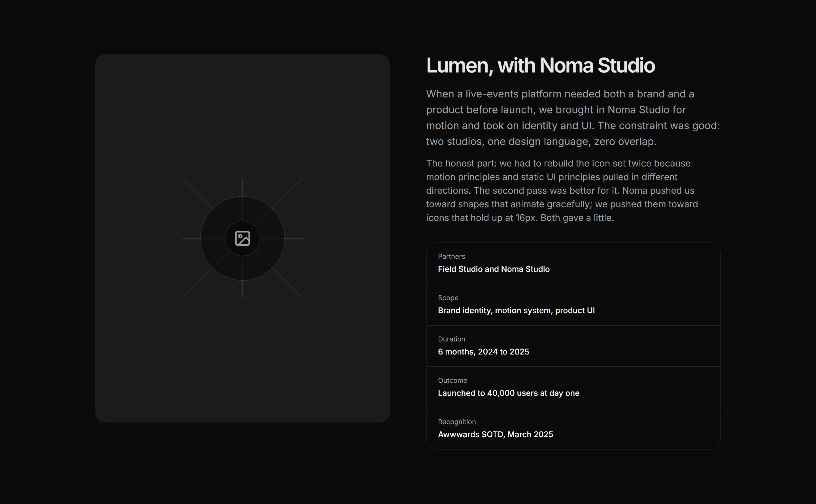Select 'Brand identity, motion system, product UI'
The height and width of the screenshot is (504, 816).
pos(516,310)
